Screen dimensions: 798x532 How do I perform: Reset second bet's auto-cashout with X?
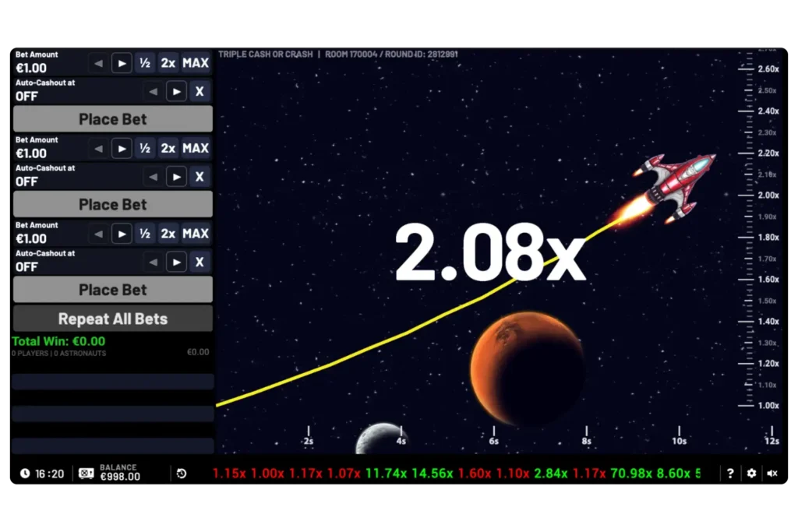(x=199, y=177)
